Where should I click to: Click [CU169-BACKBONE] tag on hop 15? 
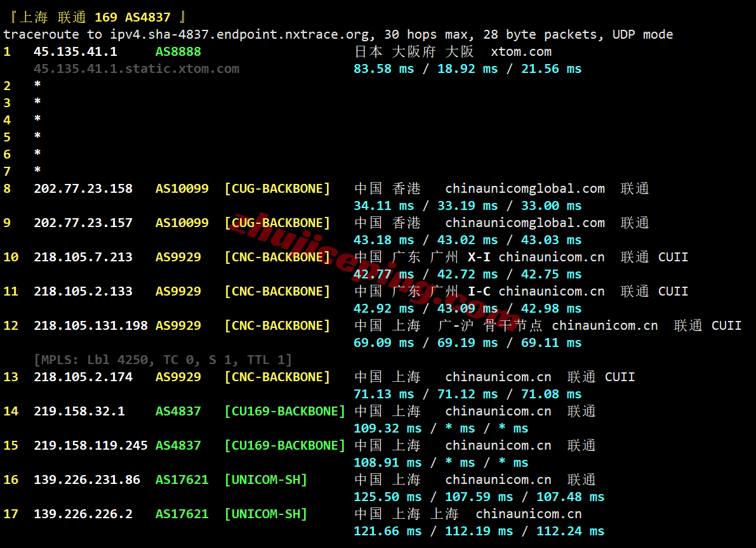[285, 445]
